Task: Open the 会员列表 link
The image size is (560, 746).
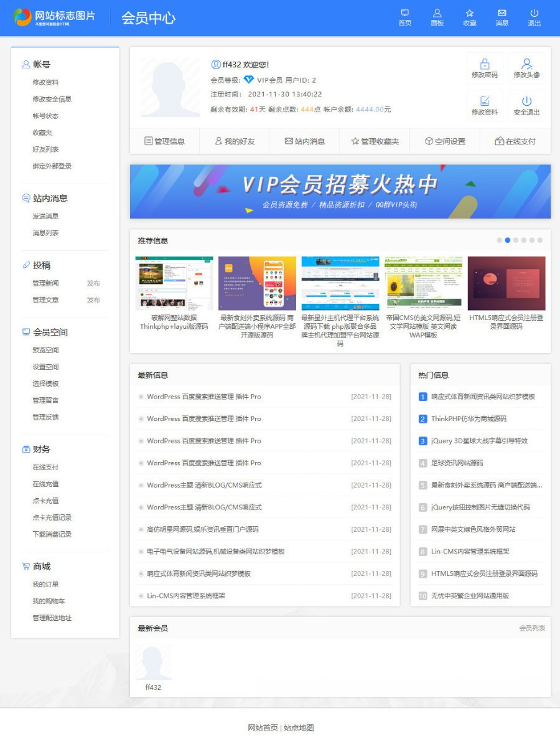Action: pyautogui.click(x=532, y=628)
